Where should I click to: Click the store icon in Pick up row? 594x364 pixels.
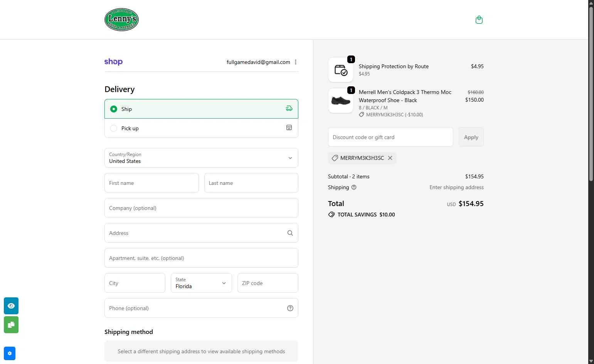[x=289, y=128]
